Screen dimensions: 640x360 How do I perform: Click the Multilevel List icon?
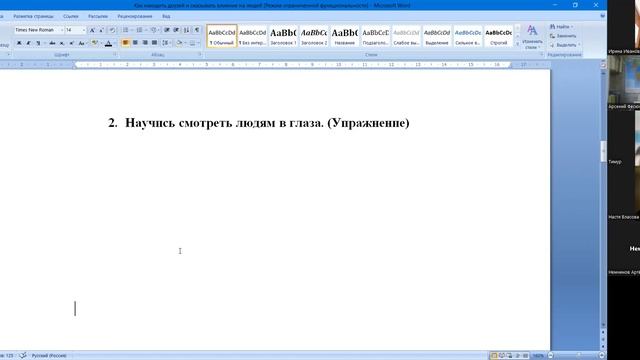click(153, 30)
